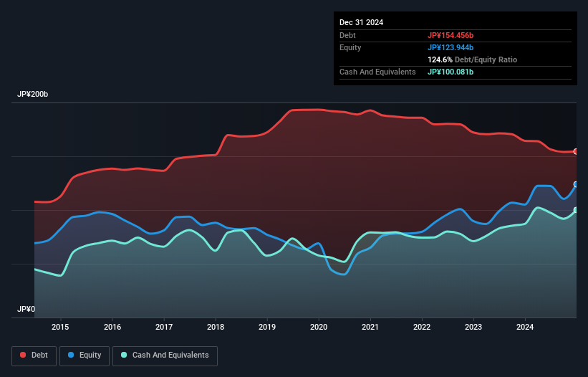588x377 pixels.
Task: Click the 2016 x-axis label
Action: pos(112,327)
